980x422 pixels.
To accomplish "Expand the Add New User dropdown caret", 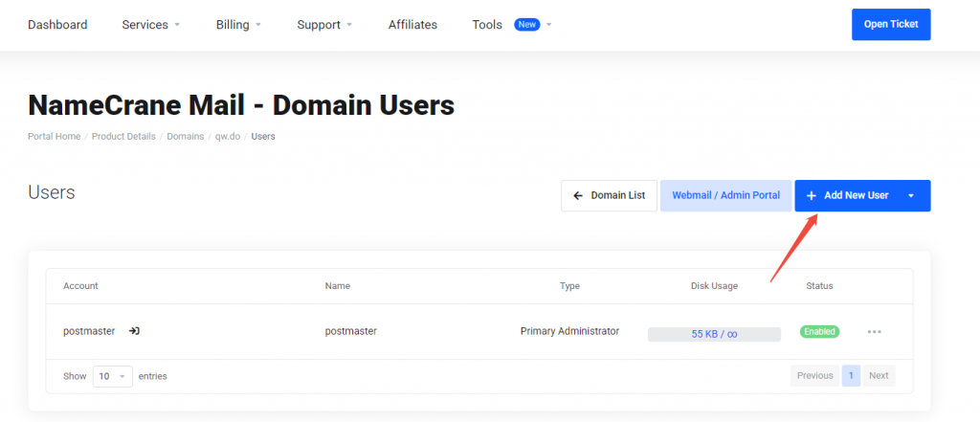I will tap(911, 195).
